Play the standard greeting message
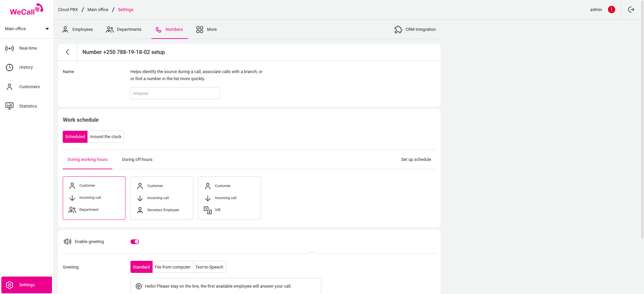Image resolution: width=644 pixels, height=294 pixels. [x=139, y=286]
